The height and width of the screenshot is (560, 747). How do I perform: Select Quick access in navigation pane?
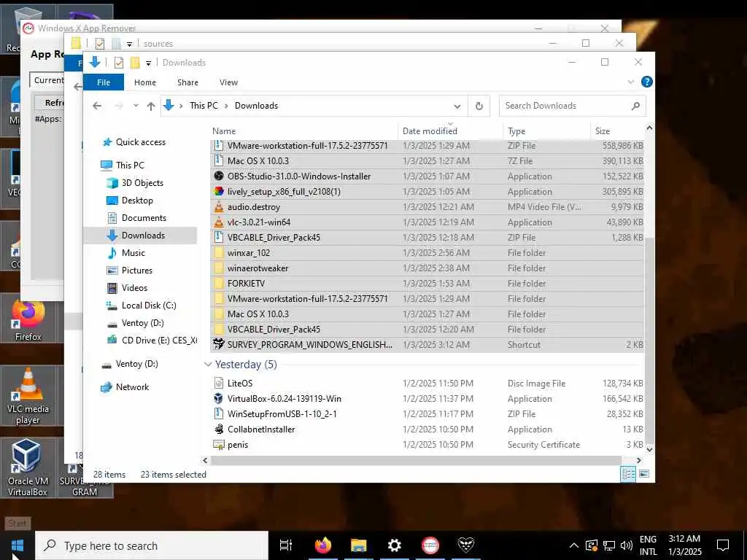(x=141, y=142)
